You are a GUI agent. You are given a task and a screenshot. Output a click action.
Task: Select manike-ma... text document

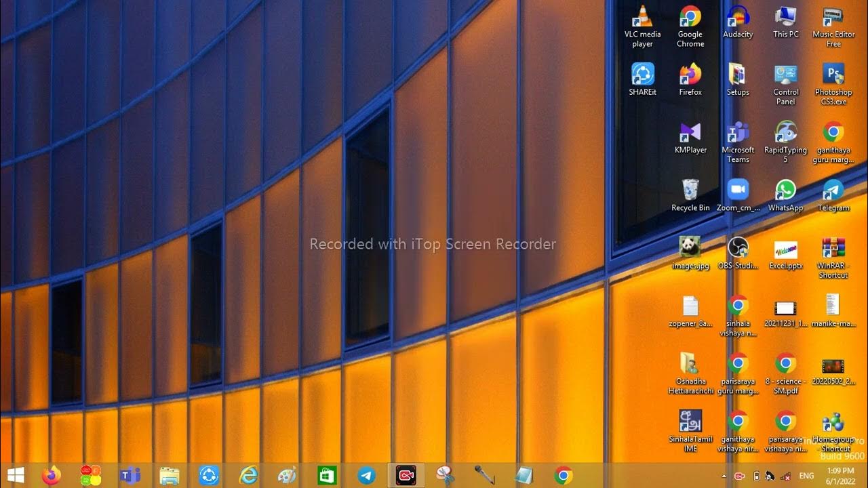pyautogui.click(x=833, y=310)
